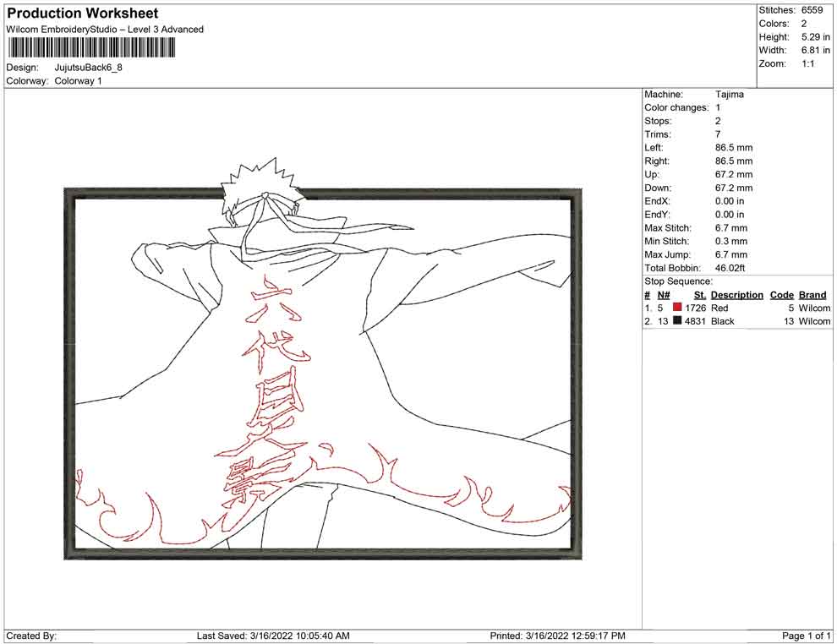Click the Up value '67.2 mm'

click(734, 174)
